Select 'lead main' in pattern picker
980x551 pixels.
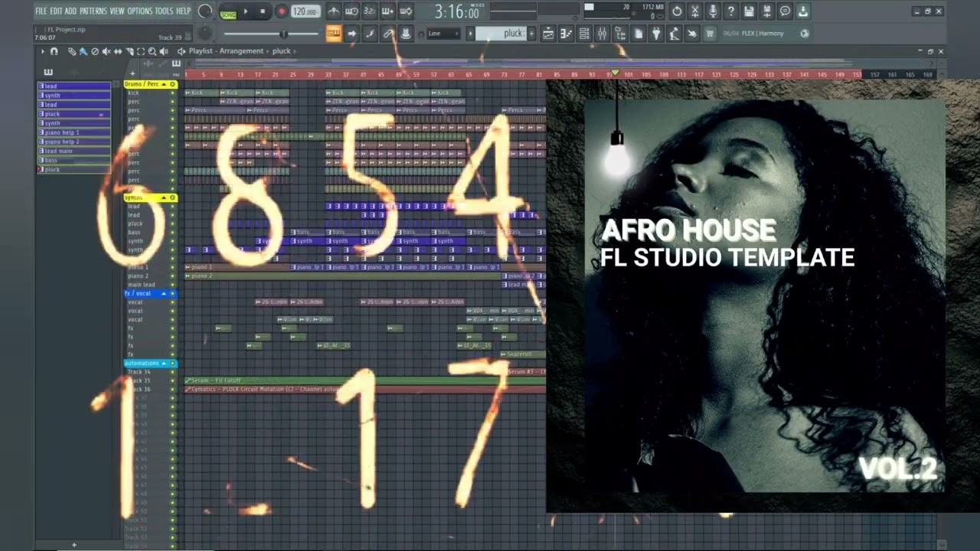pyautogui.click(x=74, y=151)
